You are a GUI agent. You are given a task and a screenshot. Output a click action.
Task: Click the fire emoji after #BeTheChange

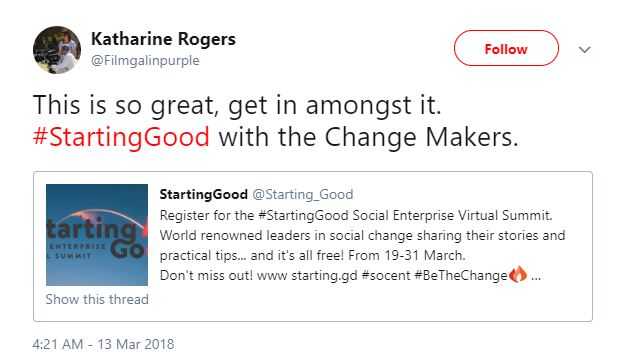518,274
